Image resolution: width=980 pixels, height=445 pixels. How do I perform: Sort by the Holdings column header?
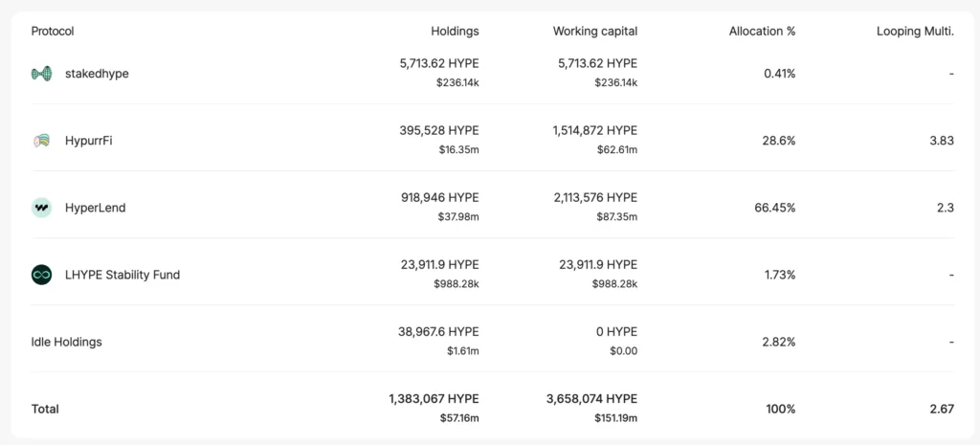click(x=455, y=31)
